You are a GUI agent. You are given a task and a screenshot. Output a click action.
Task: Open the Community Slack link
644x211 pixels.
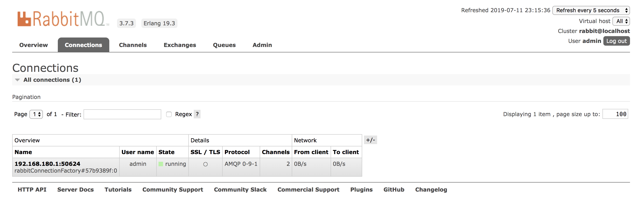pyautogui.click(x=240, y=190)
